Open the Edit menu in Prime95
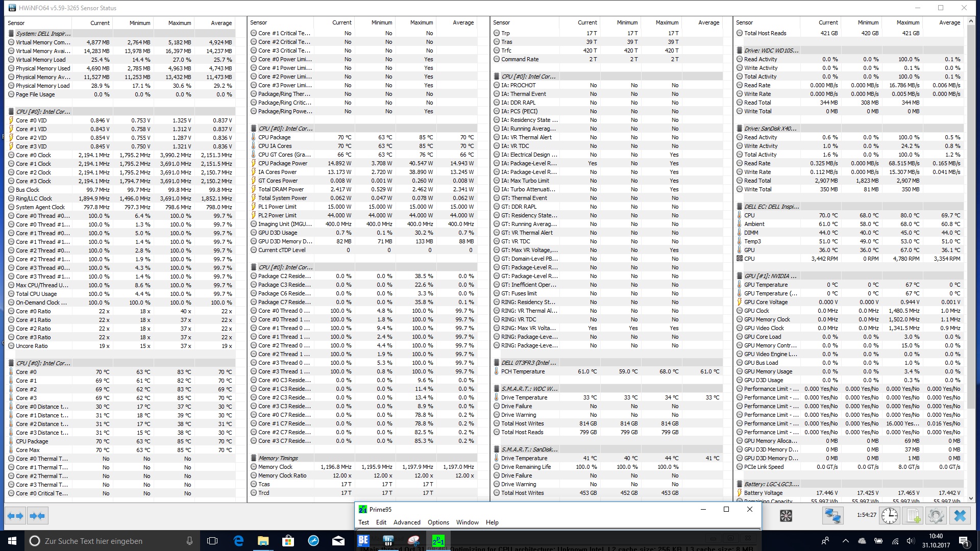The image size is (980, 551). click(x=381, y=522)
